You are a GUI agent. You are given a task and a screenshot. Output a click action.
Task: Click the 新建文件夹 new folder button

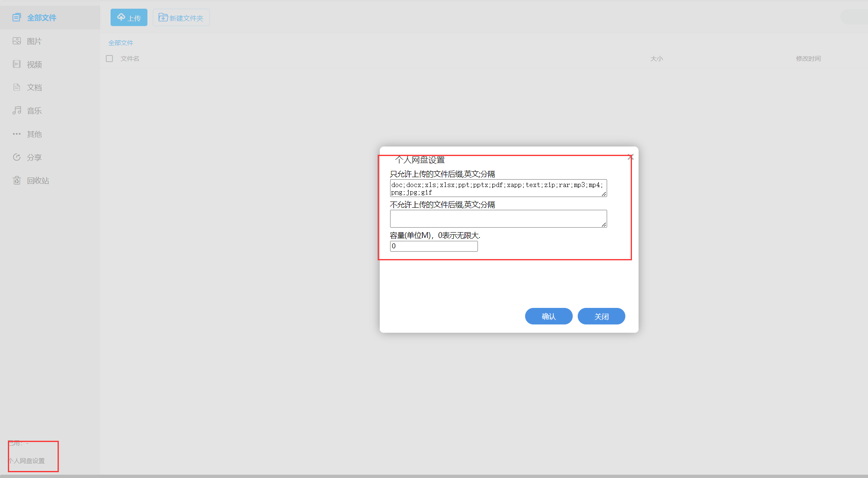coord(181,18)
